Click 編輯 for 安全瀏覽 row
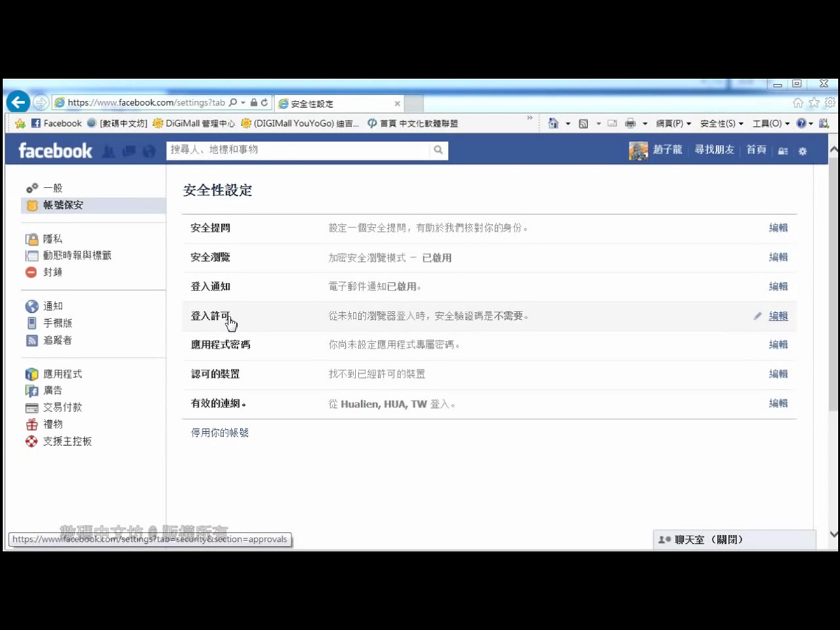This screenshot has height=630, width=840. point(778,258)
